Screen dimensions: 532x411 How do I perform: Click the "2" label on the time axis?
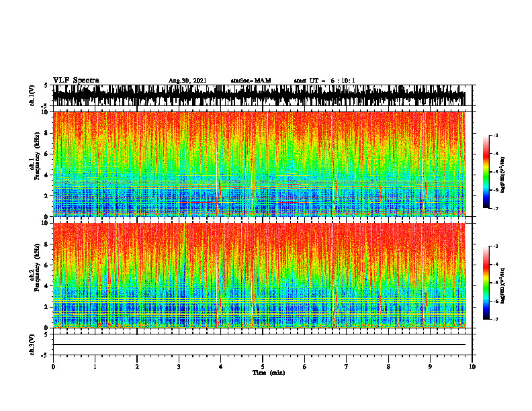pos(137,367)
